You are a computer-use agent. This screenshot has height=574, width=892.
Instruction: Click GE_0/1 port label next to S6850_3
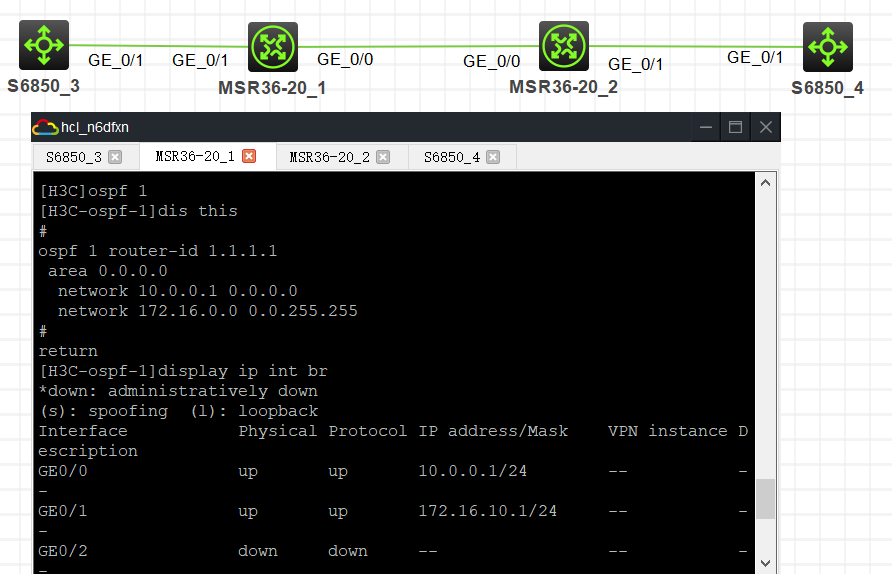(x=115, y=60)
